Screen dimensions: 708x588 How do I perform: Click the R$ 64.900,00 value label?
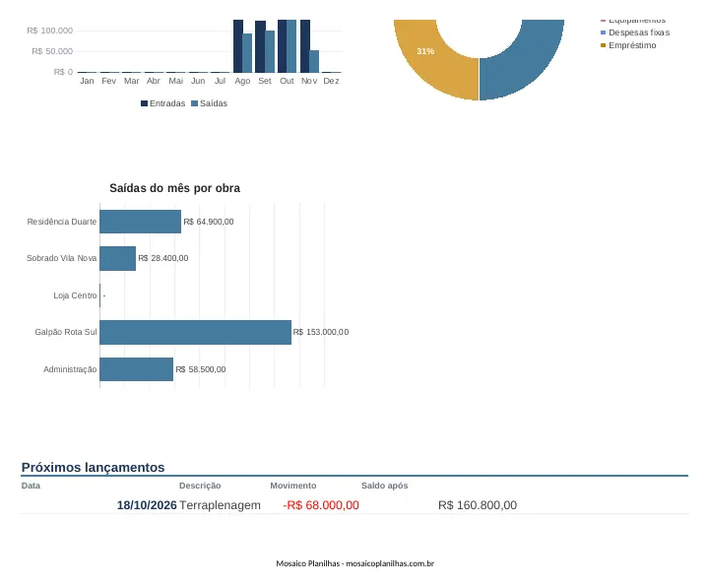[209, 222]
